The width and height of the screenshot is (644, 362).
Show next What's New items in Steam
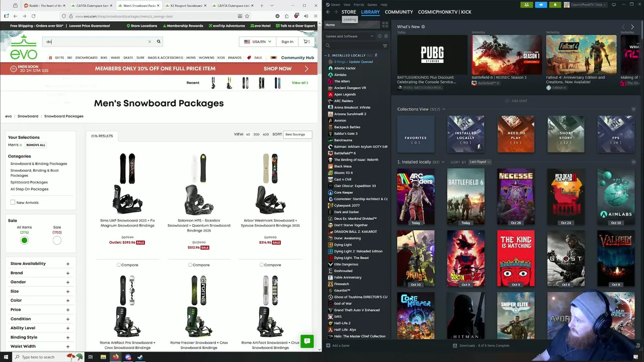point(632,27)
